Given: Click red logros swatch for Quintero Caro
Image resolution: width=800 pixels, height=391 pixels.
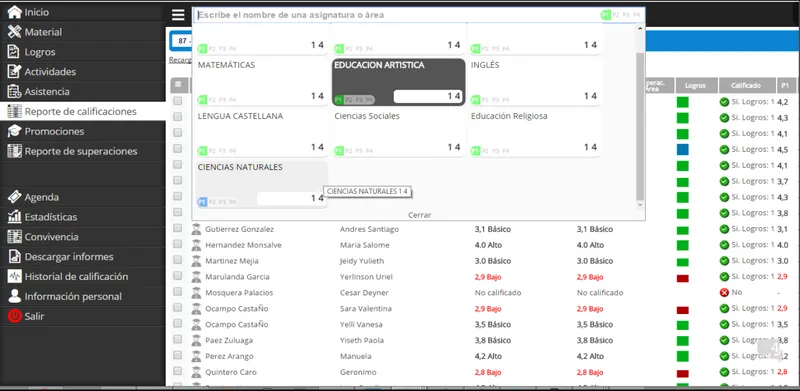Looking at the screenshot, I should click(x=682, y=374).
